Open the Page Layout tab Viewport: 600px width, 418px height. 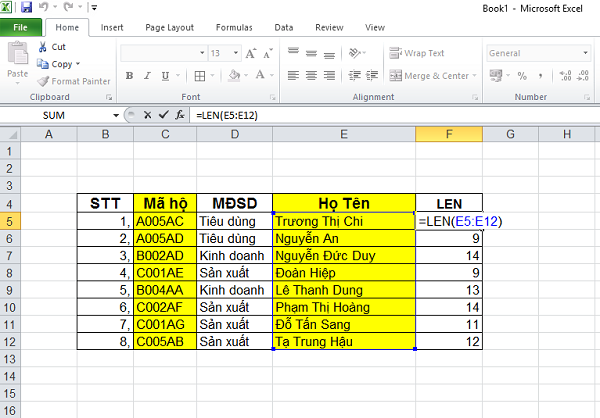pyautogui.click(x=172, y=28)
